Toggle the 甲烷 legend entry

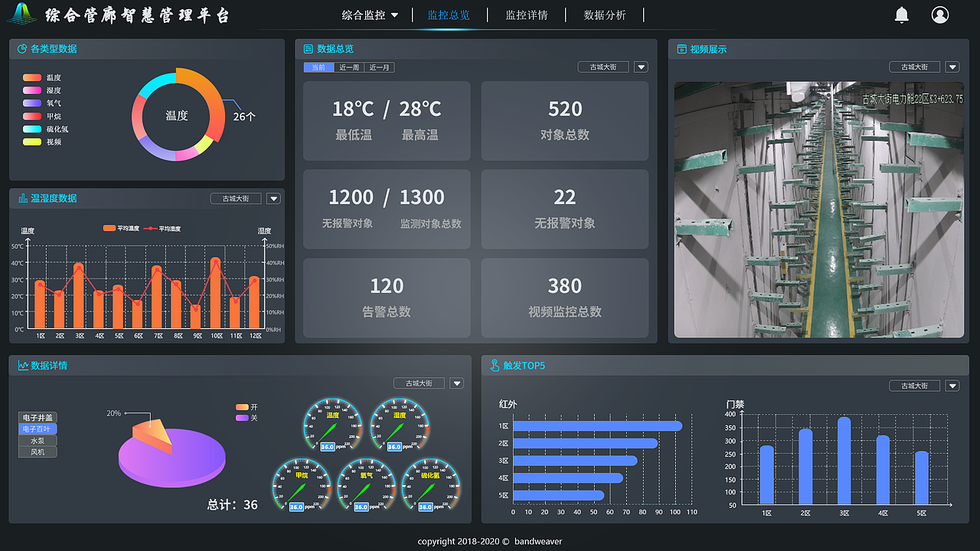(x=42, y=116)
